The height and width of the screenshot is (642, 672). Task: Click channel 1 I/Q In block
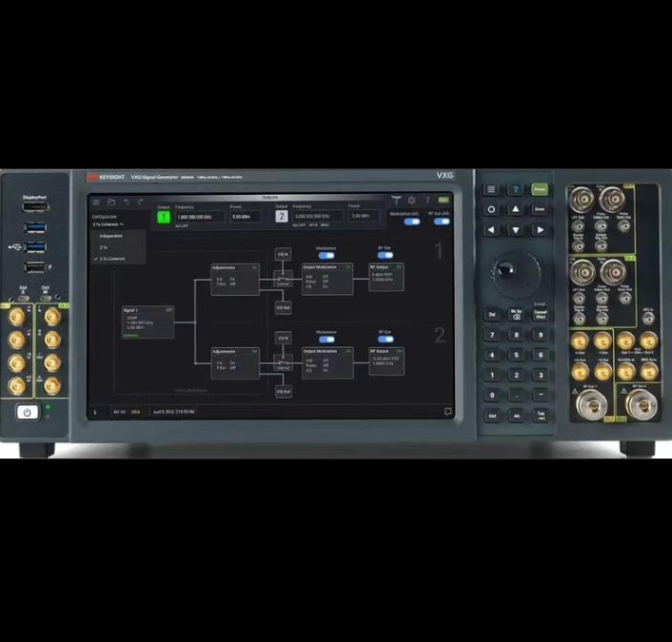pos(283,254)
